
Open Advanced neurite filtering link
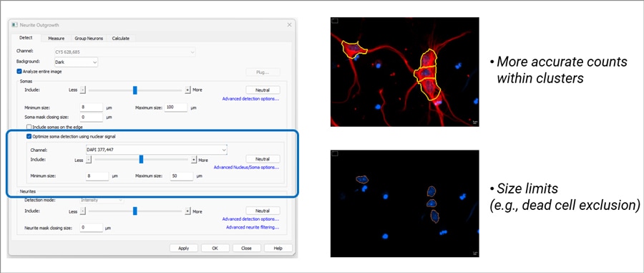(253, 227)
